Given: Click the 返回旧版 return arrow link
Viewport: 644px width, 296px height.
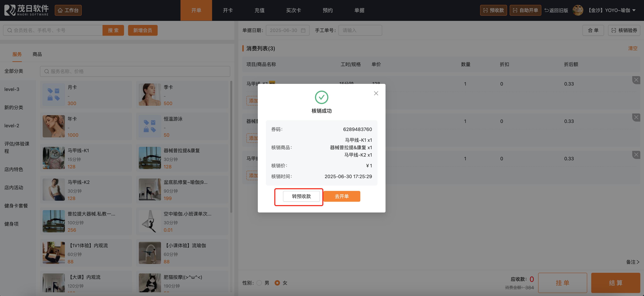Looking at the screenshot, I should [x=556, y=10].
